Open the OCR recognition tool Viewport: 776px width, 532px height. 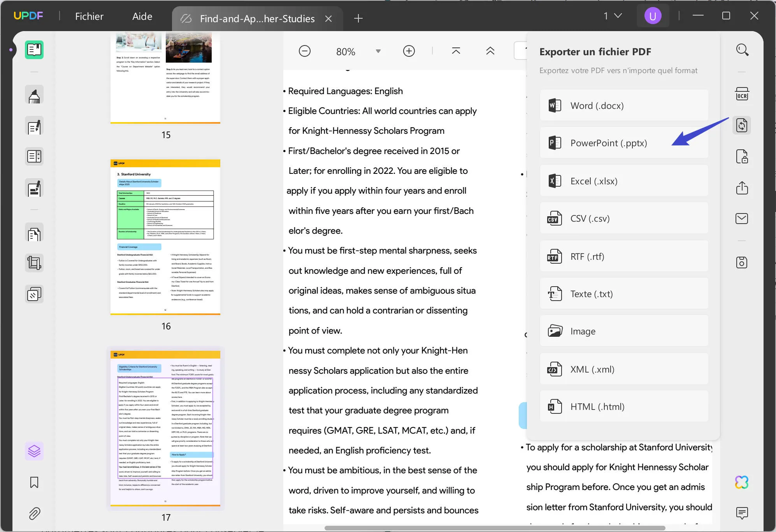point(742,94)
